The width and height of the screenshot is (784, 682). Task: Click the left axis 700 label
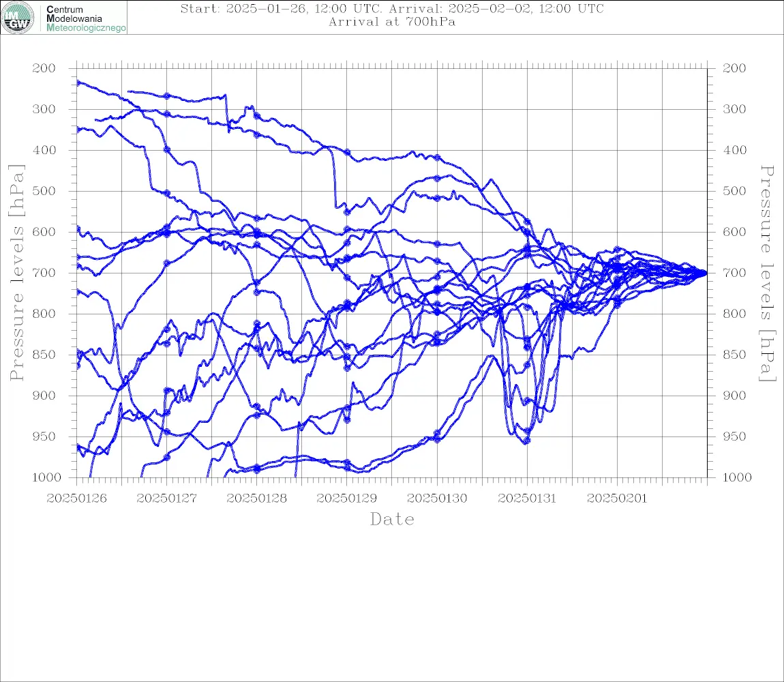point(44,273)
